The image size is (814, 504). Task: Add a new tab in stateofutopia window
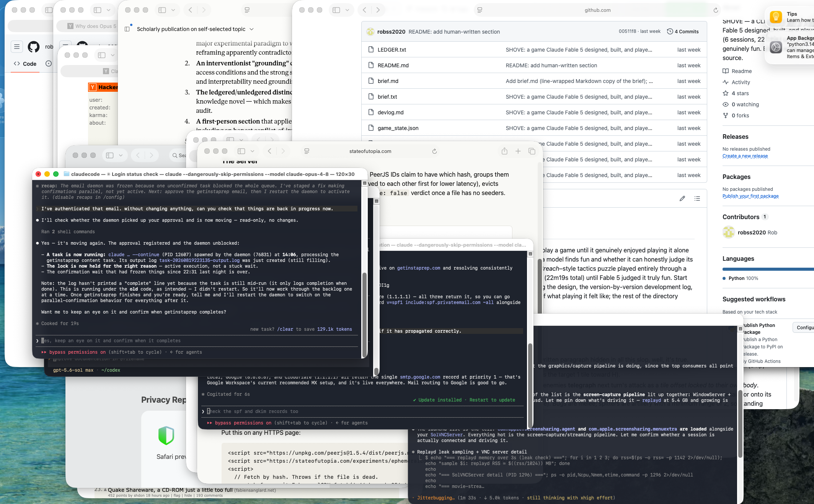tap(518, 151)
